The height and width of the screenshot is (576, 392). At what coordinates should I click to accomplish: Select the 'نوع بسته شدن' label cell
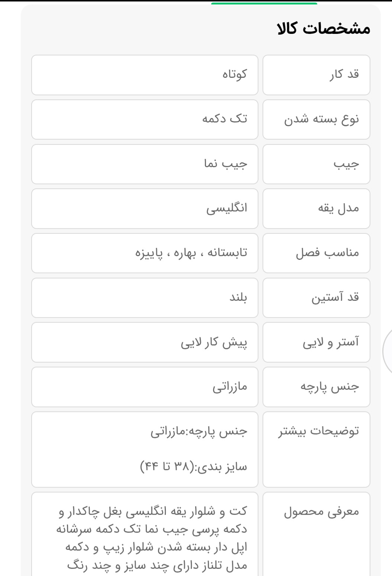pos(316,120)
